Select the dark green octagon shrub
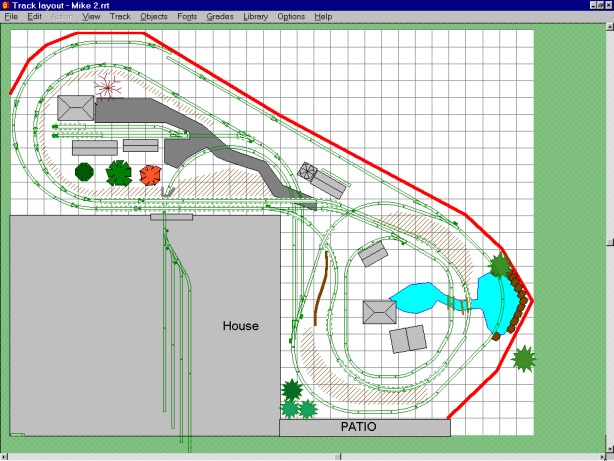The height and width of the screenshot is (461, 614). (84, 172)
